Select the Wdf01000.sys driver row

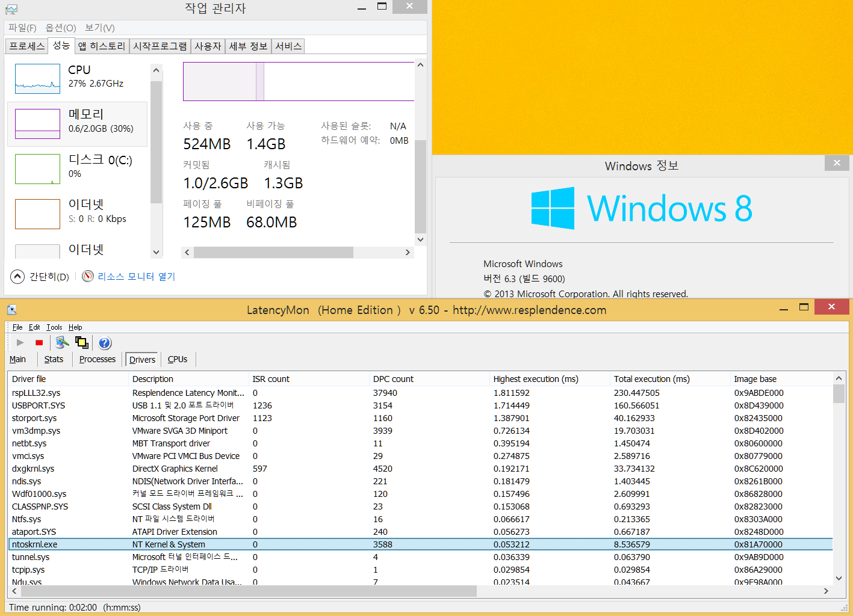point(420,494)
